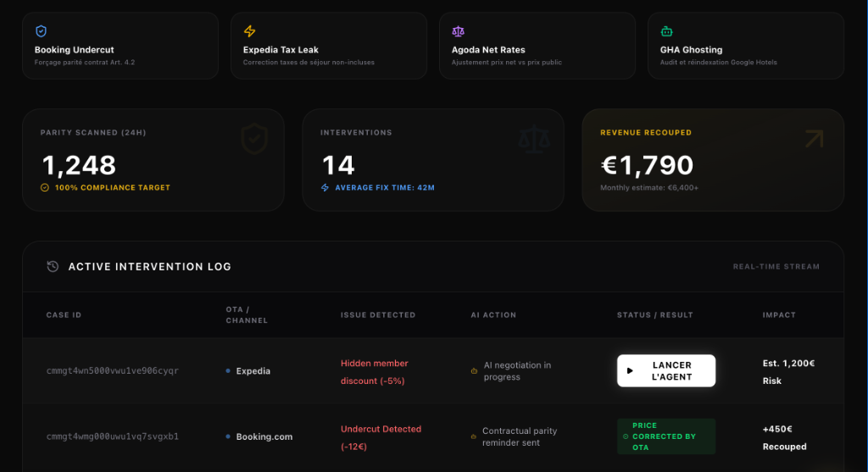Click the REAL-TIME STREAM label
Viewport: 868px width, 472px height.
click(776, 267)
